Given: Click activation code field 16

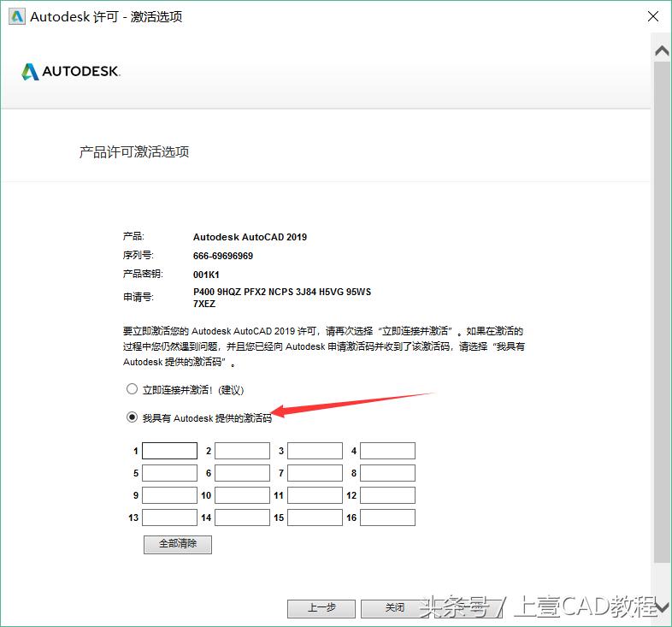Looking at the screenshot, I should pyautogui.click(x=387, y=518).
